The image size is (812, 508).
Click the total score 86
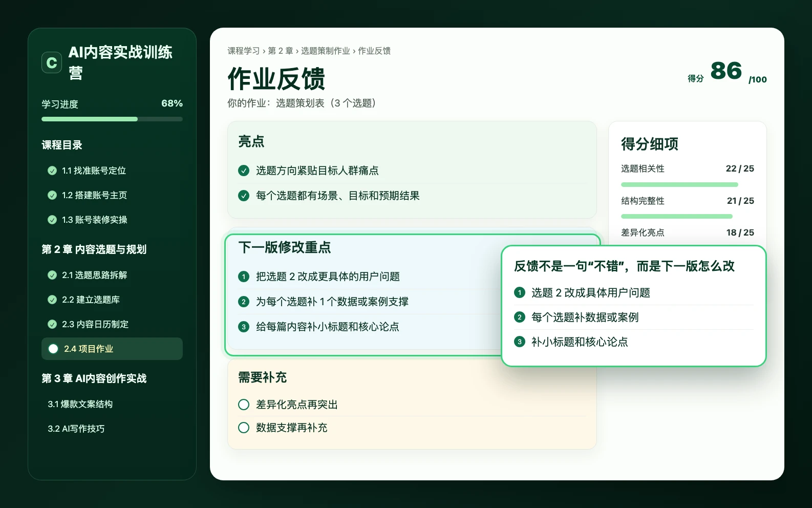tap(726, 71)
